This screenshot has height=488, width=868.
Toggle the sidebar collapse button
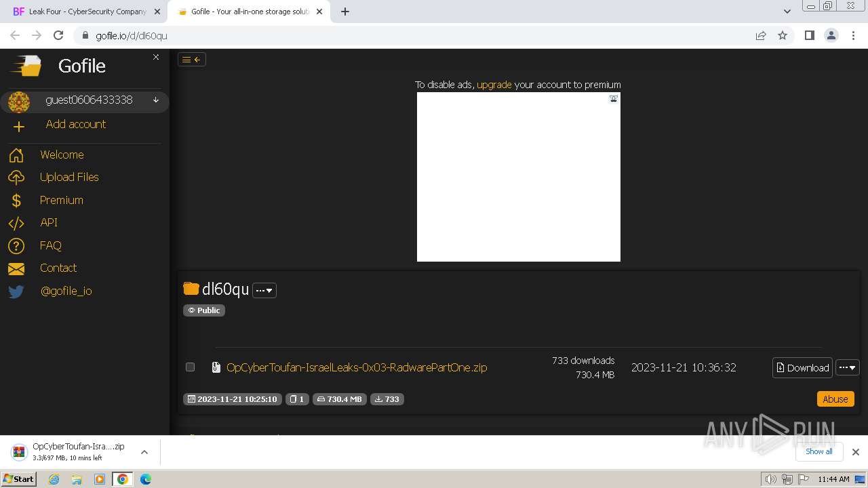pos(192,60)
